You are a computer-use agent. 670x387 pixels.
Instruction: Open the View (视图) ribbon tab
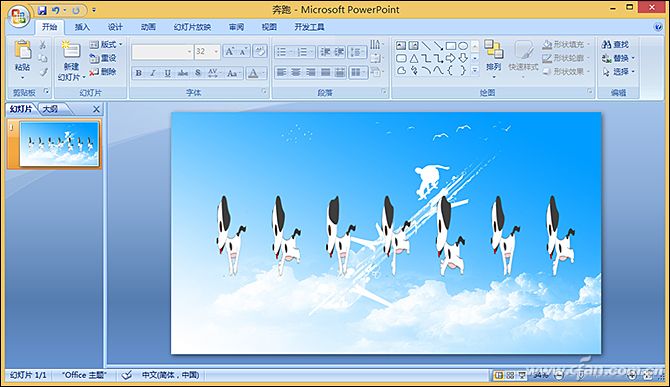point(269,27)
